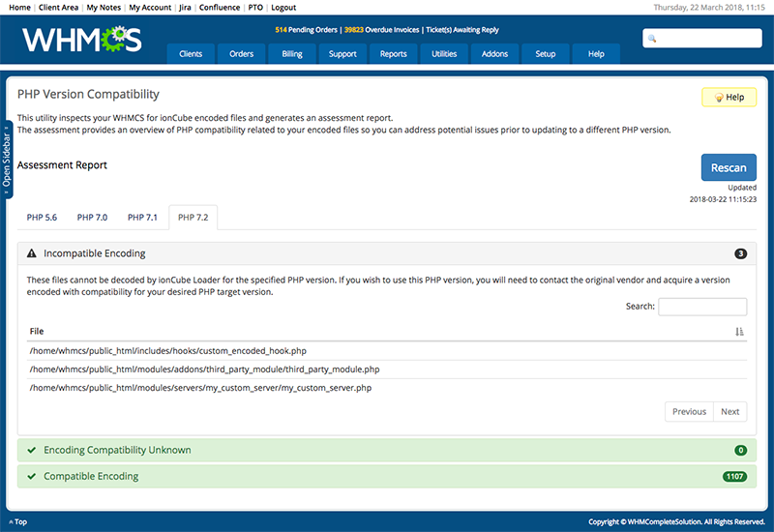This screenshot has width=774, height=532.
Task: Select custom_encoded_hook.php file row
Action: (x=387, y=351)
